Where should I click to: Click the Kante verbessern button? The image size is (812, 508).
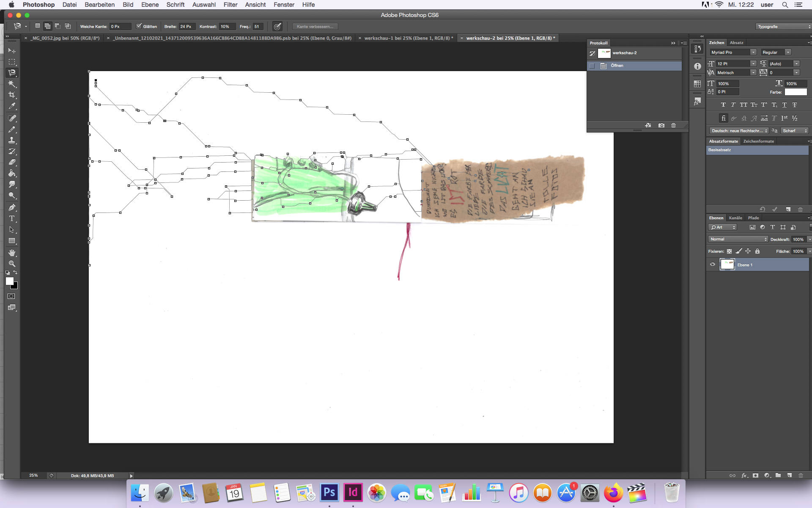tap(315, 26)
